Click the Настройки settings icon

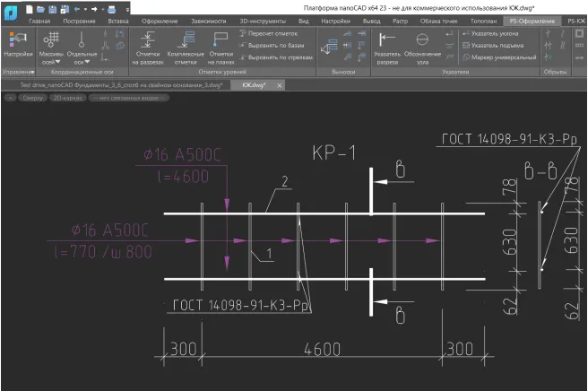click(x=17, y=45)
